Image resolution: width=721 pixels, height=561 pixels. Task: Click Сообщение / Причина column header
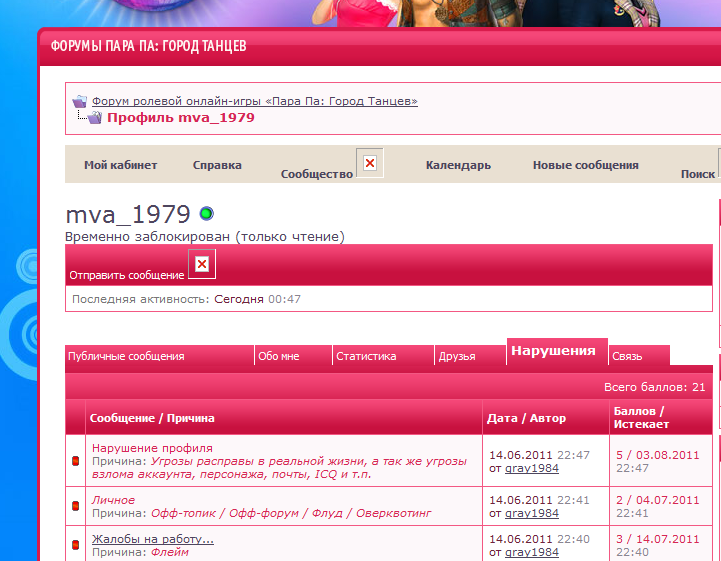(x=152, y=418)
